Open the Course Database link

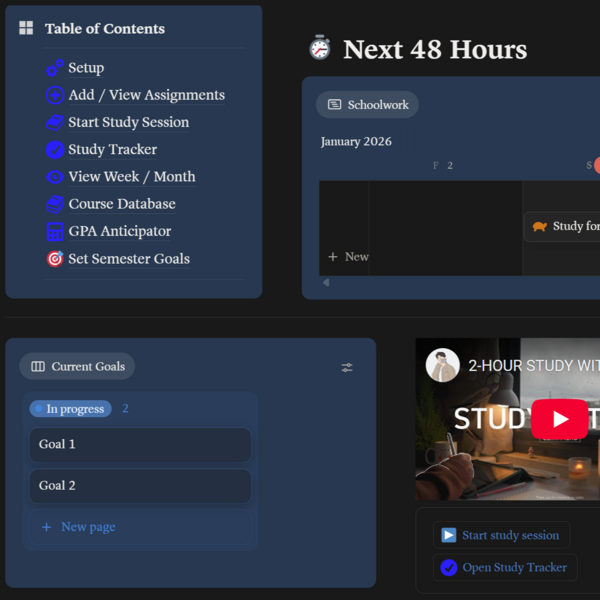122,204
